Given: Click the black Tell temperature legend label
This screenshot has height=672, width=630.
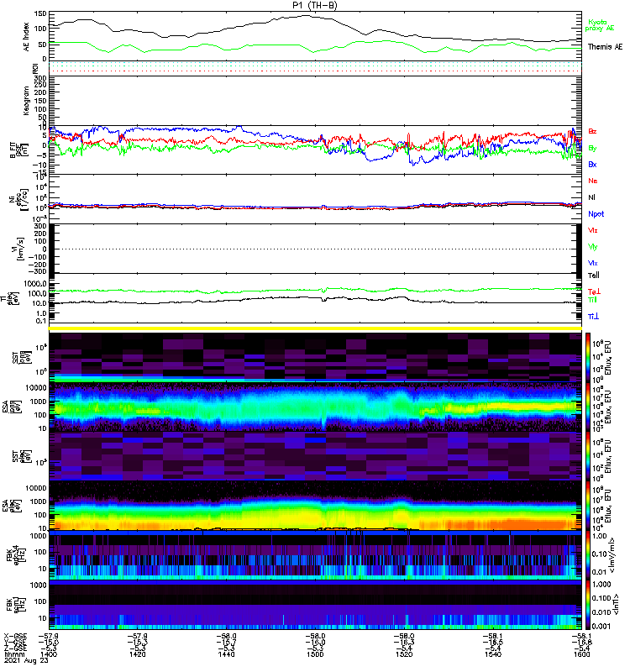Looking at the screenshot, I should pos(594,276).
